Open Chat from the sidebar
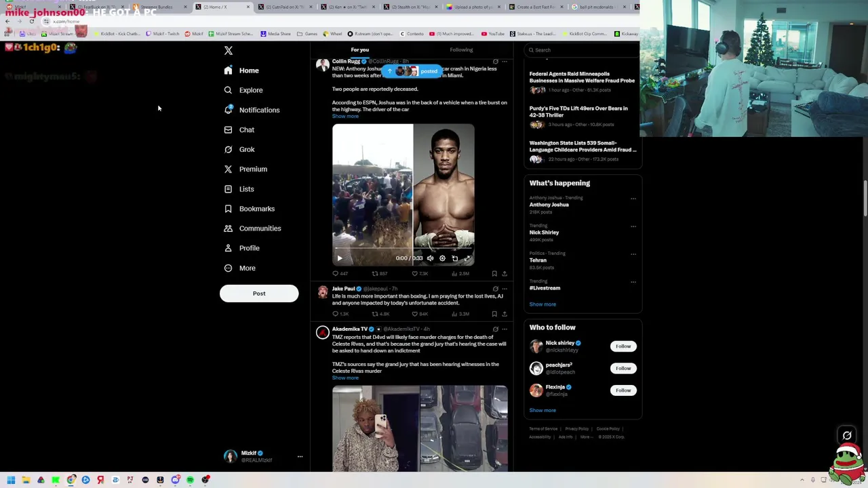 [x=239, y=129]
